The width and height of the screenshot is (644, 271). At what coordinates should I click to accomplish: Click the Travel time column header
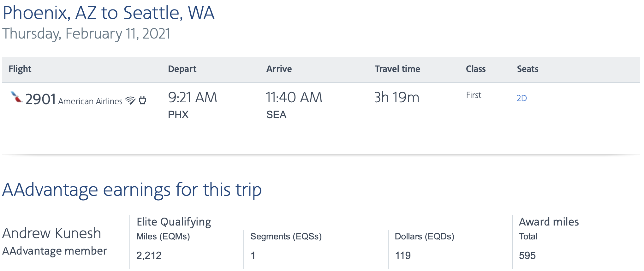coord(397,69)
